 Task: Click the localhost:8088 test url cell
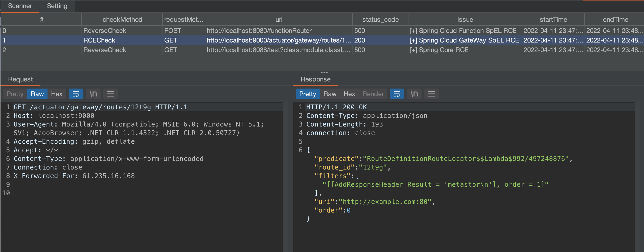(x=279, y=50)
